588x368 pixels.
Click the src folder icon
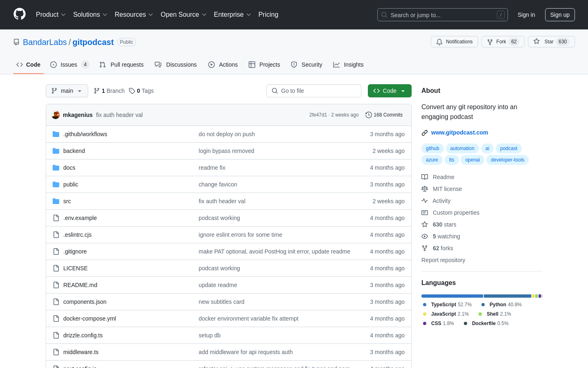pos(56,201)
